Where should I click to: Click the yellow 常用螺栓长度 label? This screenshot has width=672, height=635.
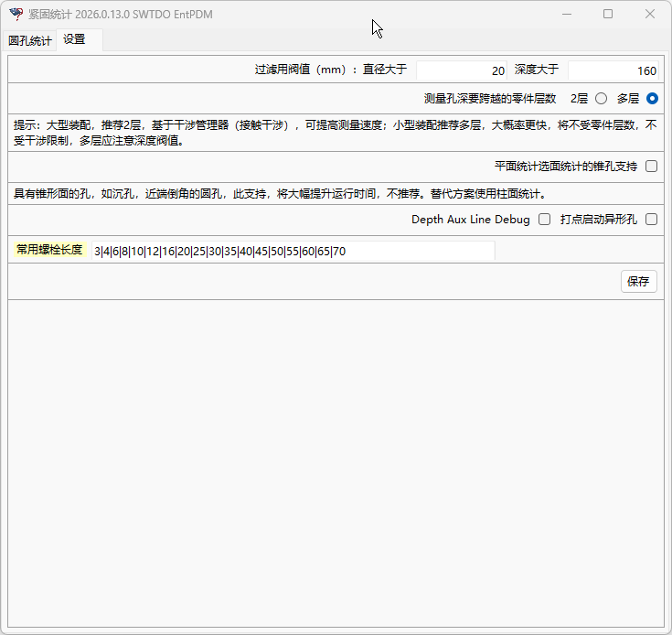pos(49,250)
